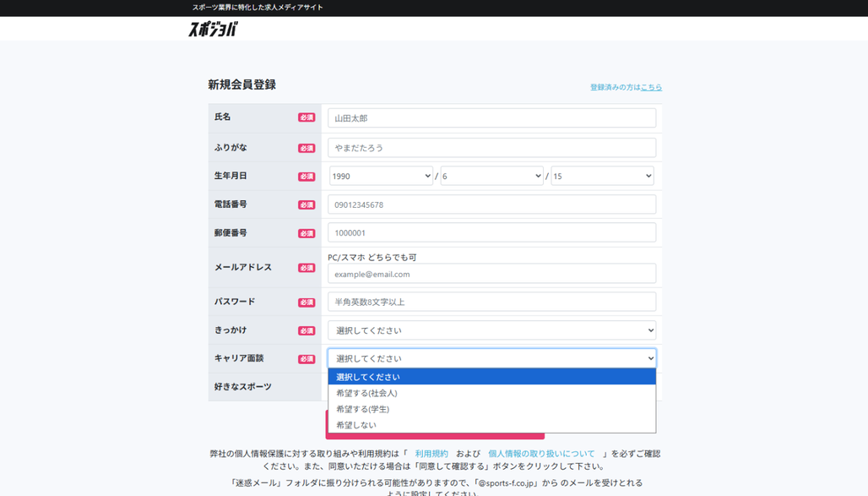Open 個人情報の取り扱いについて link
Viewport: 868px width, 496px height.
pyautogui.click(x=541, y=454)
